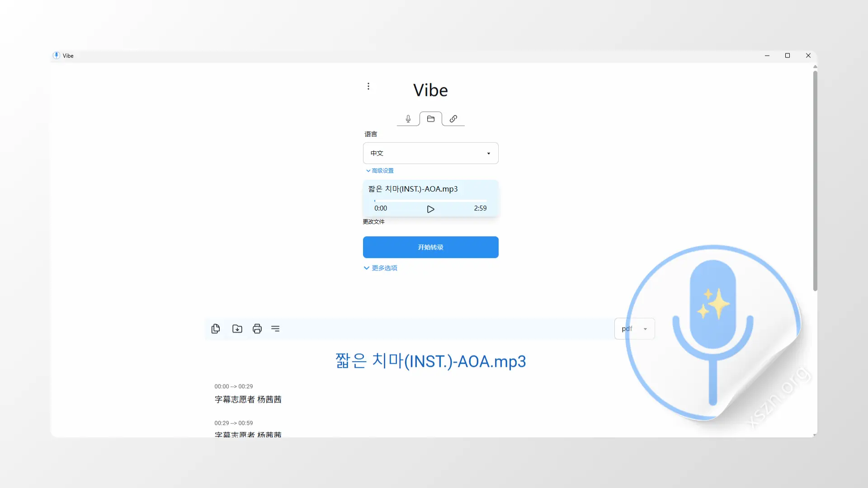Screen dimensions: 868x488
Task: Download the transcript using the save icon
Action: click(x=237, y=328)
